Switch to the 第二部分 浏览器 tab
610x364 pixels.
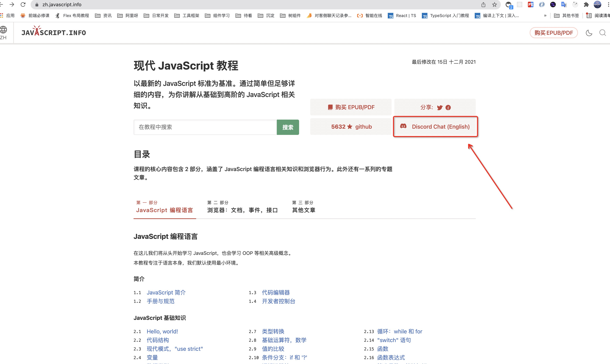coord(242,207)
